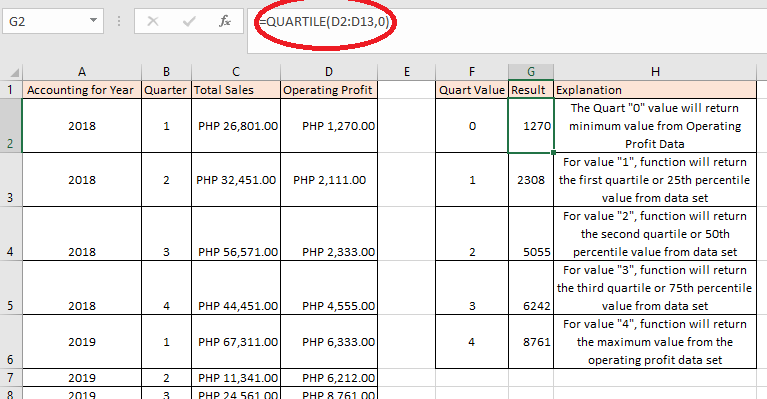Select result cell showing 6242

(531, 288)
